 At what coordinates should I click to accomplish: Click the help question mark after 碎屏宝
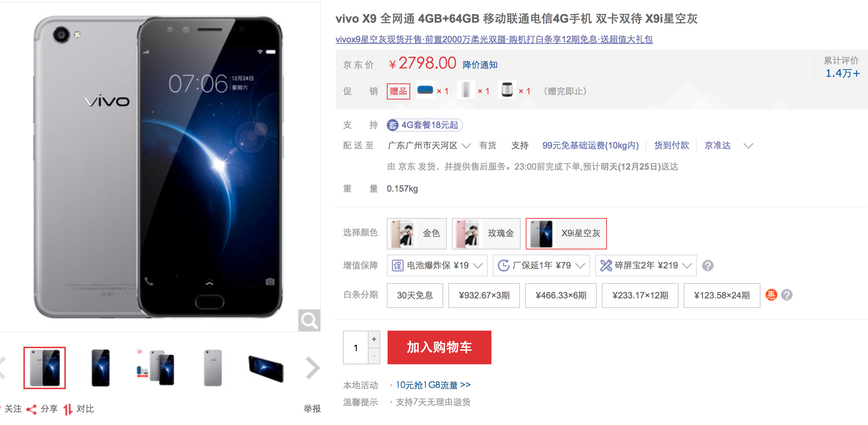pyautogui.click(x=708, y=266)
